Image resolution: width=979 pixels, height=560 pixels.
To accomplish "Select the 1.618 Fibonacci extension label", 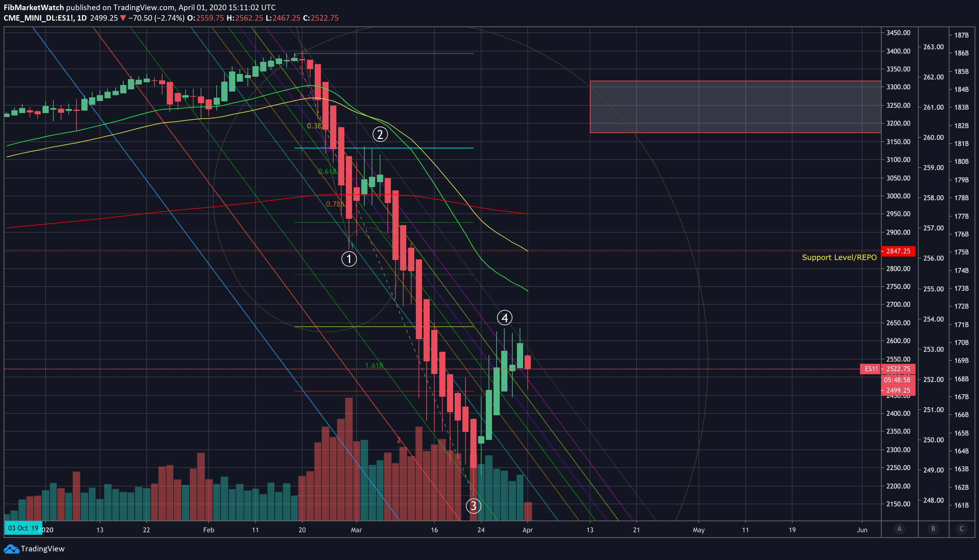I will click(x=374, y=365).
